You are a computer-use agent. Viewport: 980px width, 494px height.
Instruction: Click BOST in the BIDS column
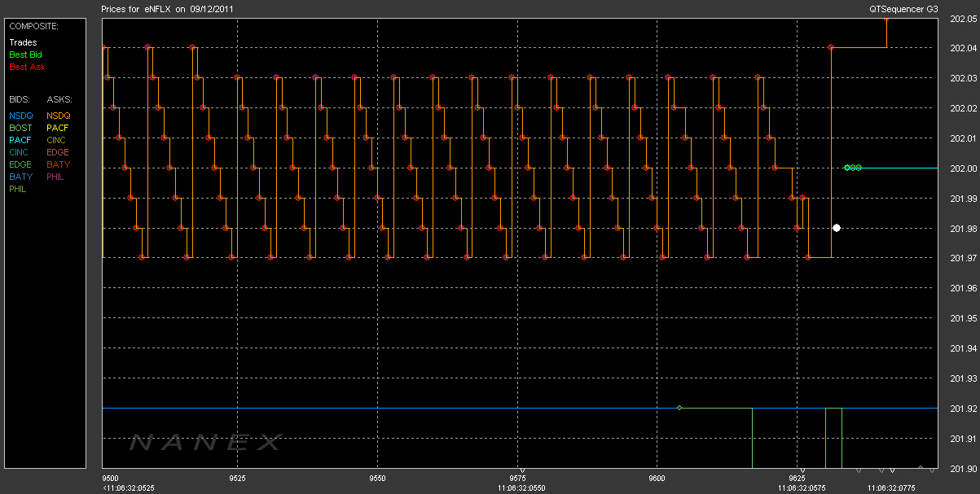tap(20, 128)
